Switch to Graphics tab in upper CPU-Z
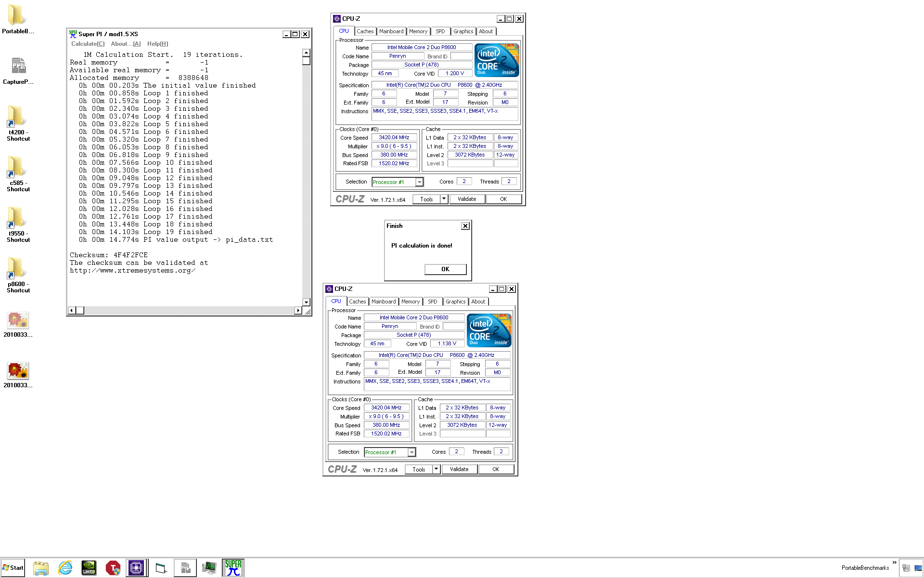Screen dimensions: 924x578 coord(463,31)
